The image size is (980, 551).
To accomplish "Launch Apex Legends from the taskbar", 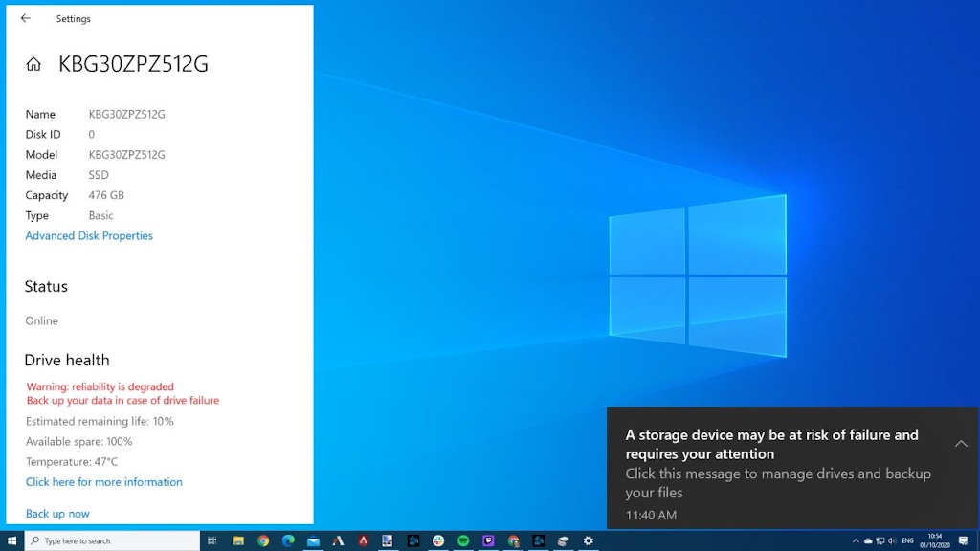I will pyautogui.click(x=362, y=540).
